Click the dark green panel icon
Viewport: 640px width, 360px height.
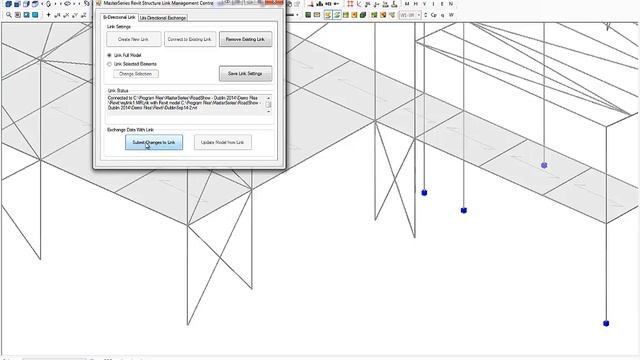(308, 15)
